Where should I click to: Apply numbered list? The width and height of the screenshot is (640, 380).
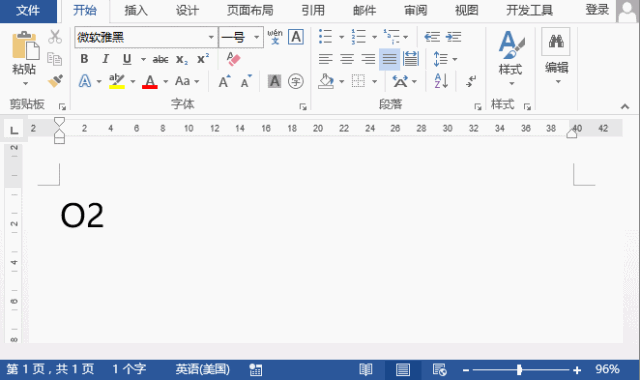click(359, 37)
